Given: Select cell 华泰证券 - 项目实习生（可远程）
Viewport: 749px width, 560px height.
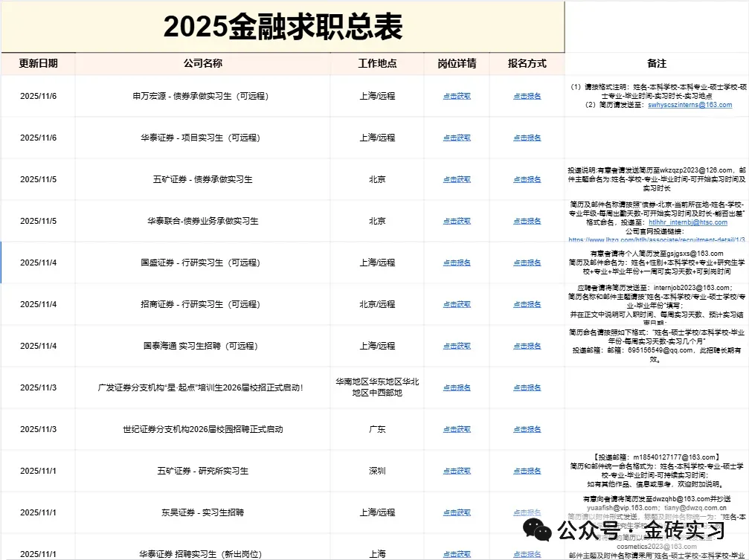Looking at the screenshot, I should [x=202, y=138].
